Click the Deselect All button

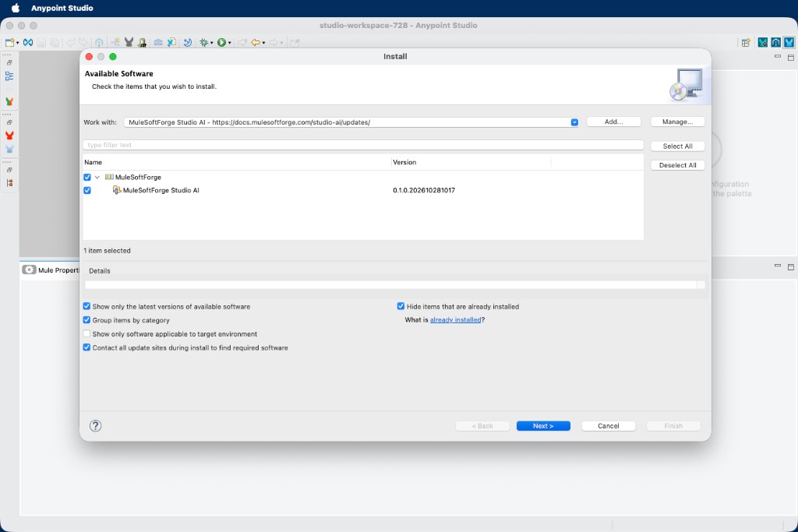pos(677,165)
